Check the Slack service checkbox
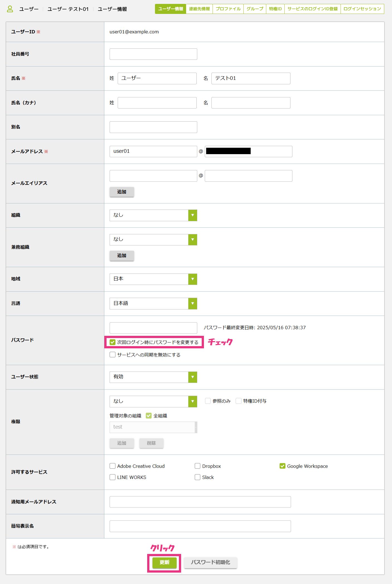392x584 pixels. pos(198,477)
